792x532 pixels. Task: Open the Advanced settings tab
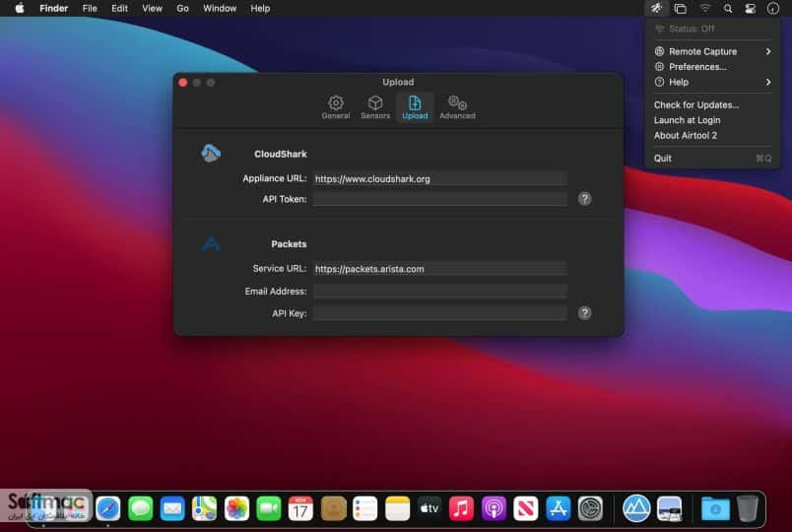457,107
